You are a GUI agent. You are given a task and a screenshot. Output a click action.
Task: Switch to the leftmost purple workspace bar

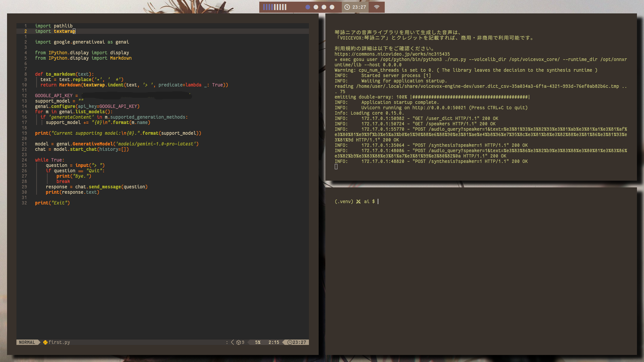[264, 7]
